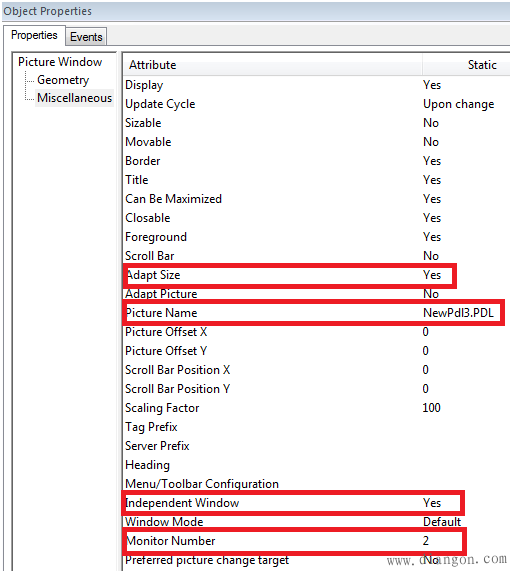Toggle the Adapt Size Yes value
The height and width of the screenshot is (573, 512).
[432, 275]
